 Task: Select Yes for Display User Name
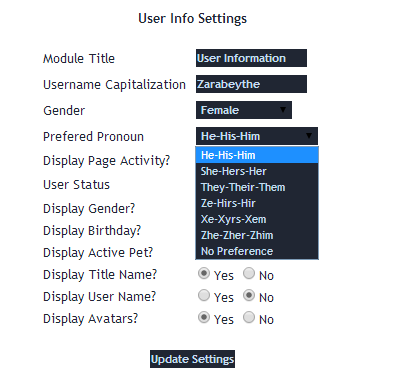pyautogui.click(x=204, y=296)
